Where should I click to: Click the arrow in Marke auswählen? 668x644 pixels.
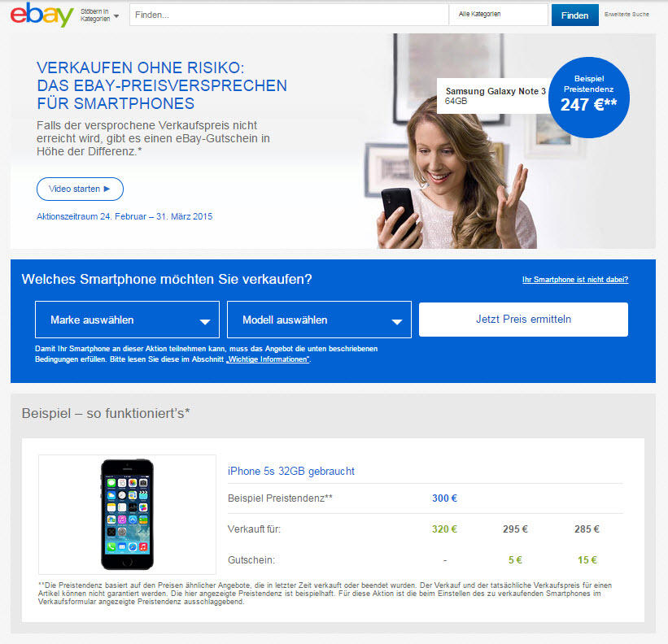pyautogui.click(x=205, y=322)
